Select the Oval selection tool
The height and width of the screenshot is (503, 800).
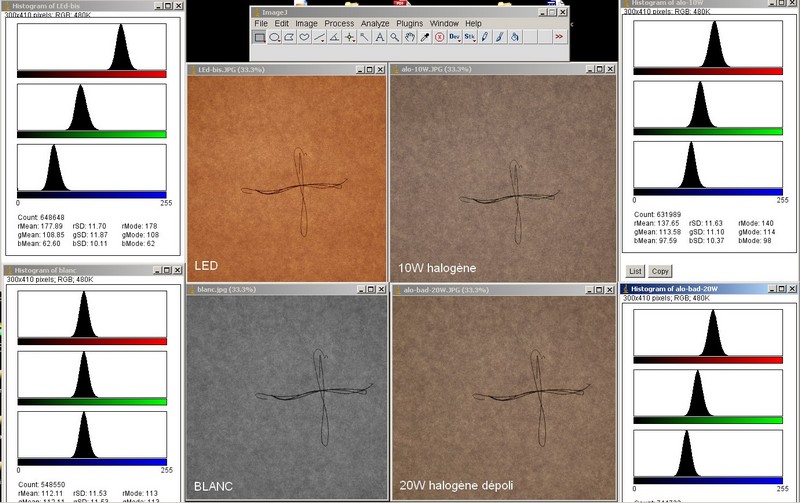point(274,37)
